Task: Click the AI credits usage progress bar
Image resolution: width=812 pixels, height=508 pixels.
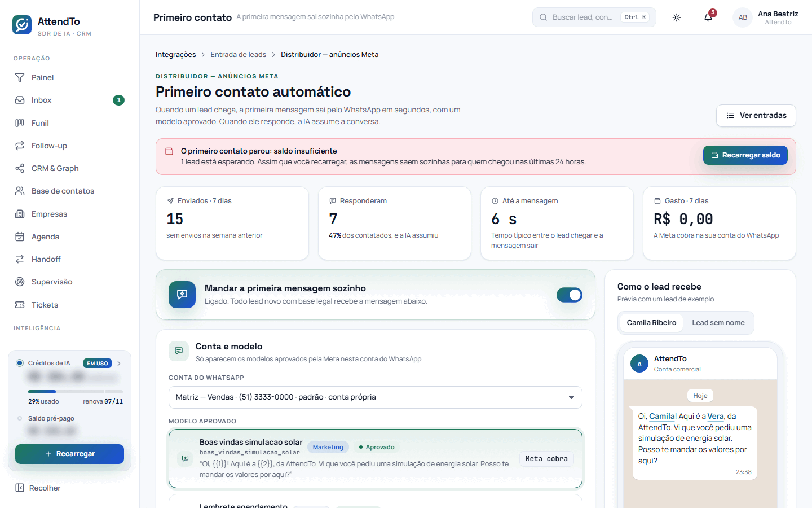Action: [76, 391]
